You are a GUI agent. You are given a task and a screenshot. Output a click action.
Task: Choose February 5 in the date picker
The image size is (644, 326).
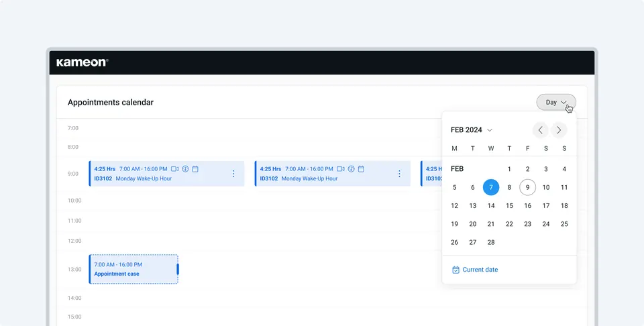[454, 187]
